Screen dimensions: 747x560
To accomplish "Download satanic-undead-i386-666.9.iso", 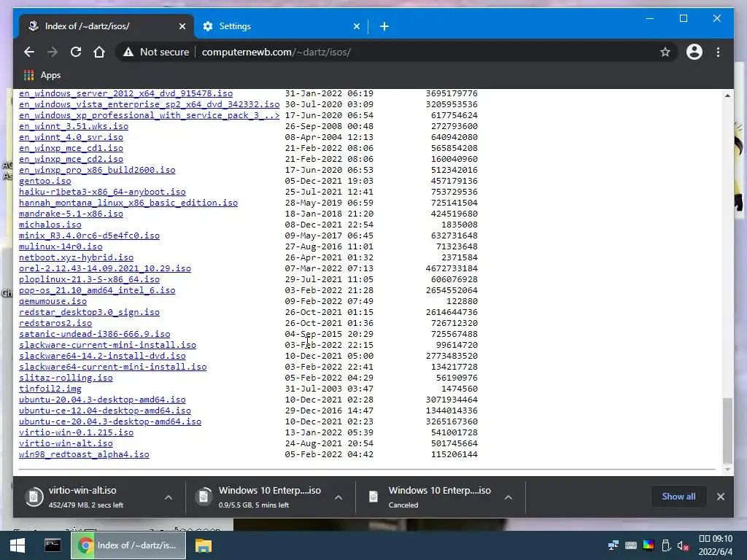I will tap(94, 334).
